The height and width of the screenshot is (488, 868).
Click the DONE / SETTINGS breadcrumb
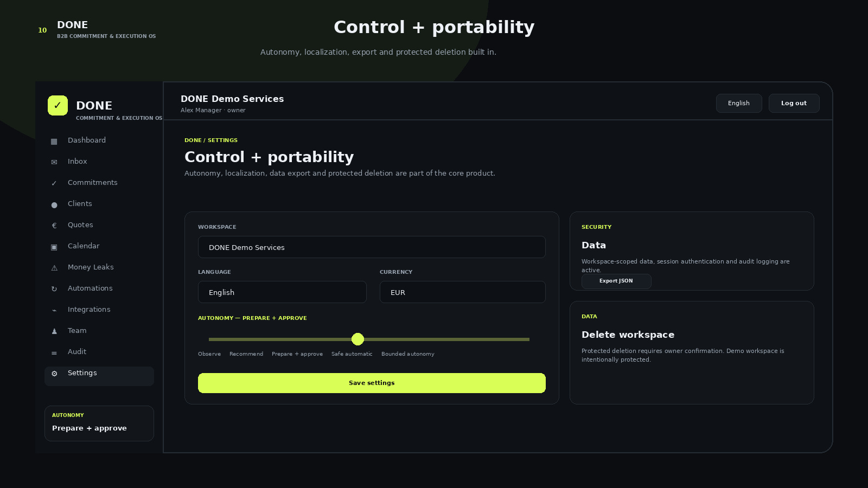point(211,140)
